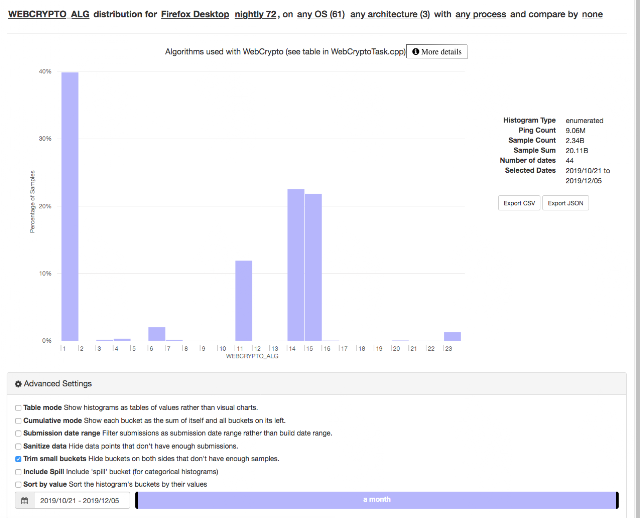Change the compare by none option
The height and width of the screenshot is (518, 640).
(x=592, y=14)
